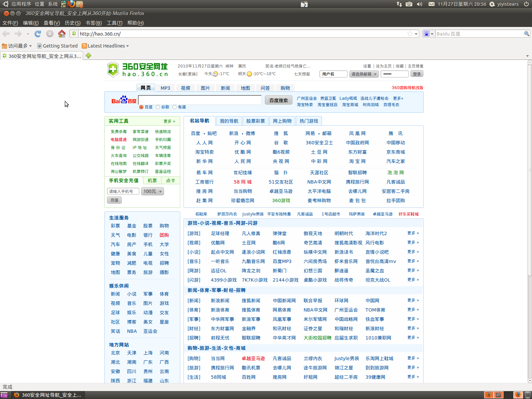This screenshot has width=532, height=399.
Task: Click the Baidu logo beside the search field
Action: [x=124, y=100]
